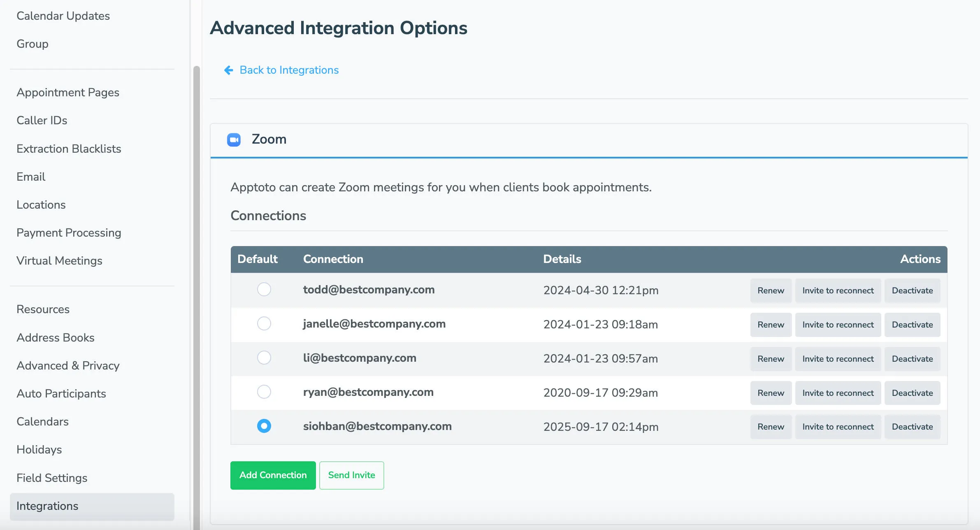Open Payment Processing settings
This screenshot has width=980, height=530.
69,232
